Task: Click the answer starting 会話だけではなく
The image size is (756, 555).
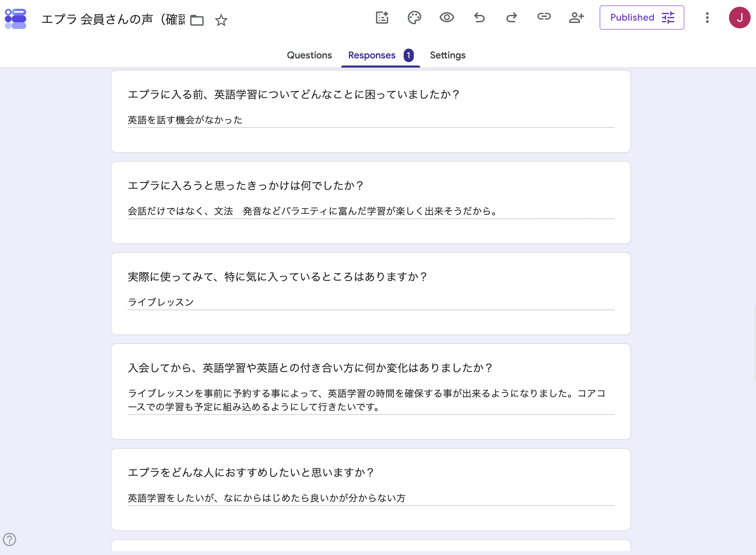Action: pos(313,211)
